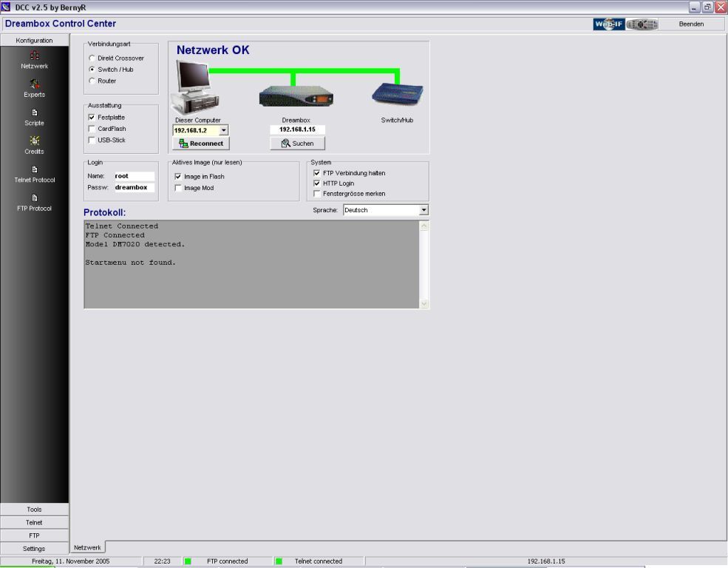Click the Dreambox device image
Screen dimensions: 728x568
click(296, 97)
